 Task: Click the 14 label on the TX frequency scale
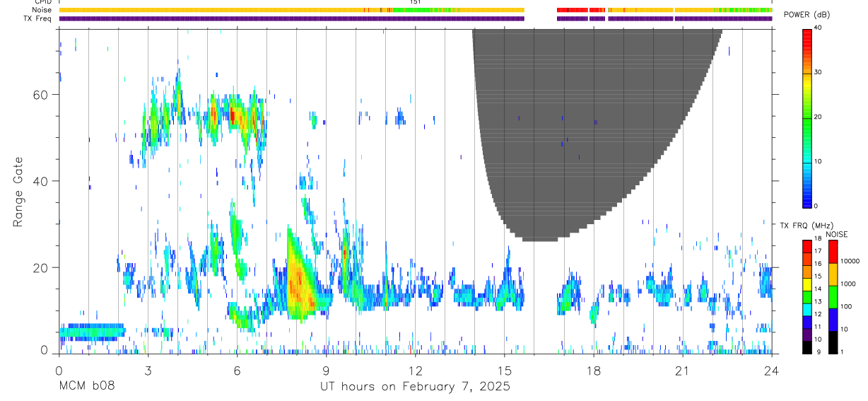819,289
